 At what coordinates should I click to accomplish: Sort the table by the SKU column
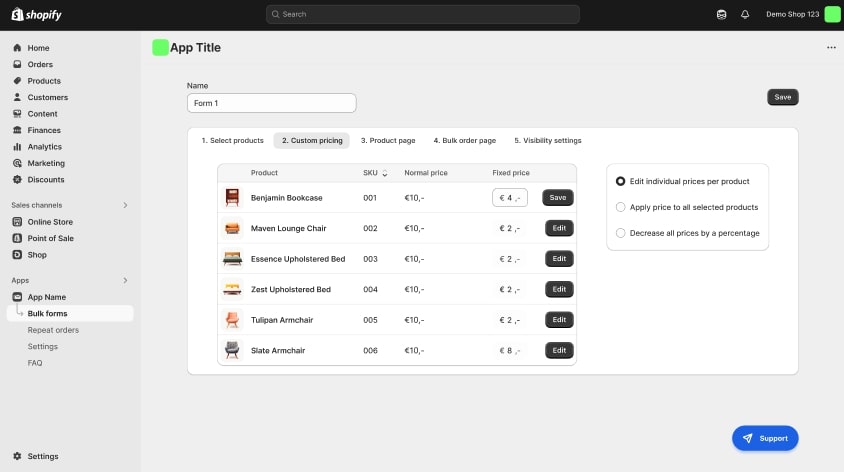click(x=385, y=173)
